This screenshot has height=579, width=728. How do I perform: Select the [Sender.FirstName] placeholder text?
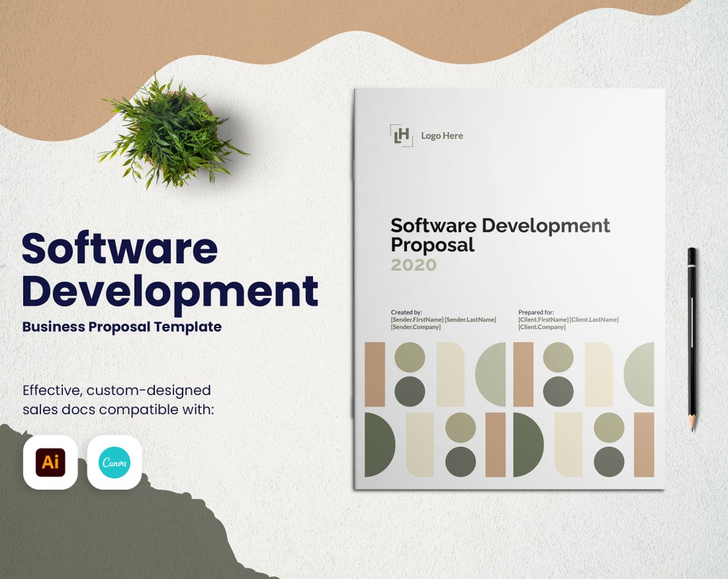[417, 319]
